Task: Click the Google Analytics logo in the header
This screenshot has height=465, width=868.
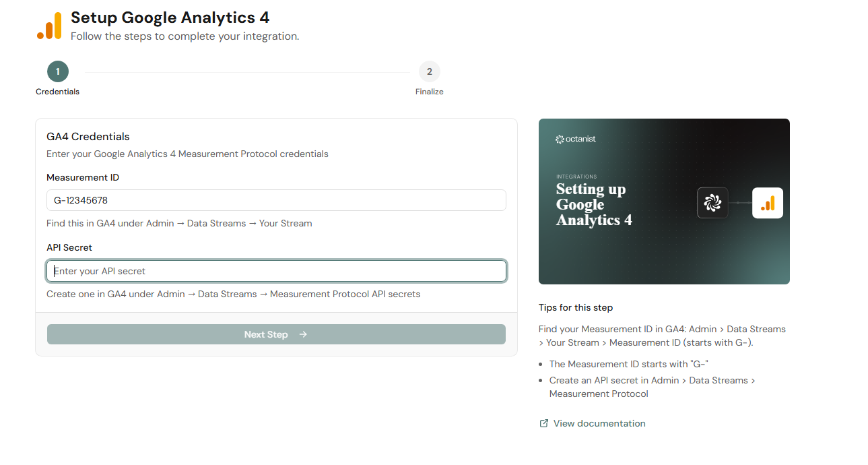Action: (x=49, y=26)
